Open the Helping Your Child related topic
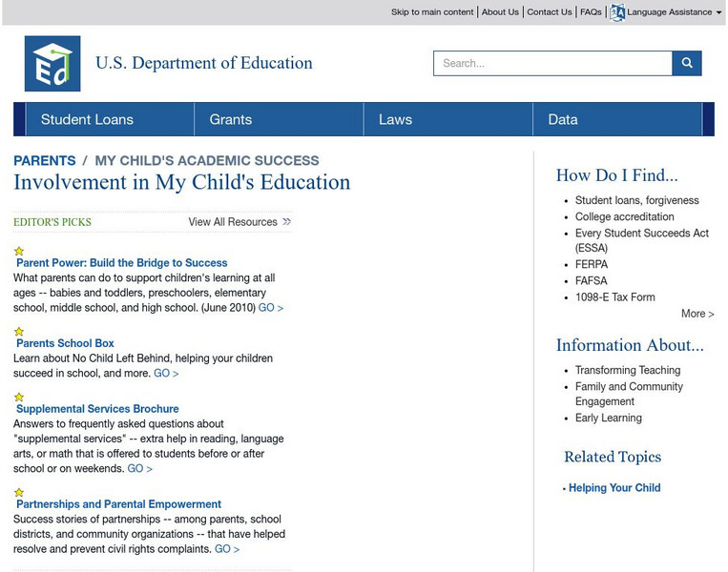The width and height of the screenshot is (728, 572). [614, 488]
